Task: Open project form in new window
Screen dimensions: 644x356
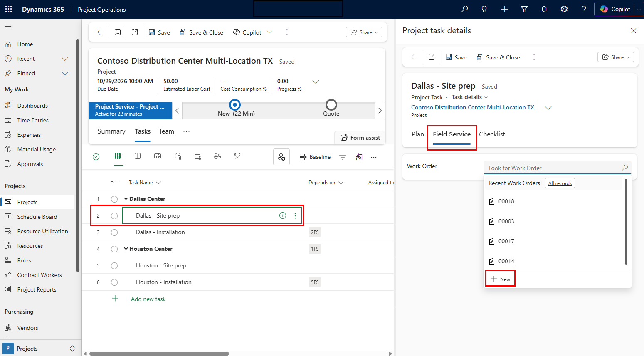Action: [135, 32]
